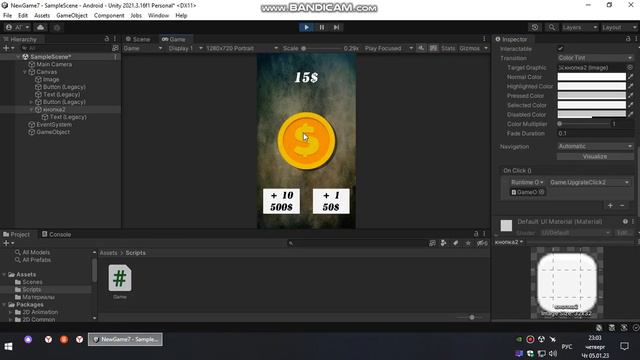
Task: Pick Highlighted Color with eyedropper icon
Action: 631,86
